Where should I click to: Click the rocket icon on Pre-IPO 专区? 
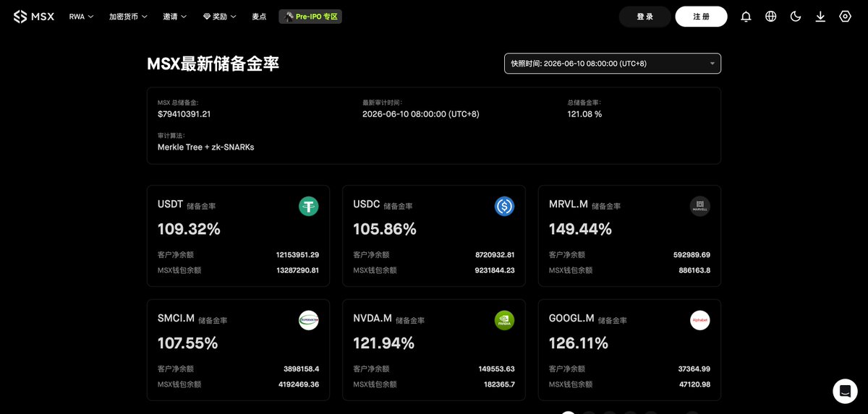289,17
